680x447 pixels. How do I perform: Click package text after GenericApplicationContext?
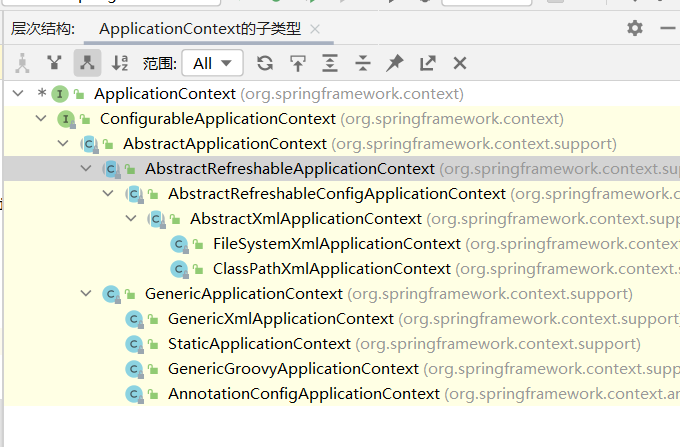pyautogui.click(x=490, y=294)
